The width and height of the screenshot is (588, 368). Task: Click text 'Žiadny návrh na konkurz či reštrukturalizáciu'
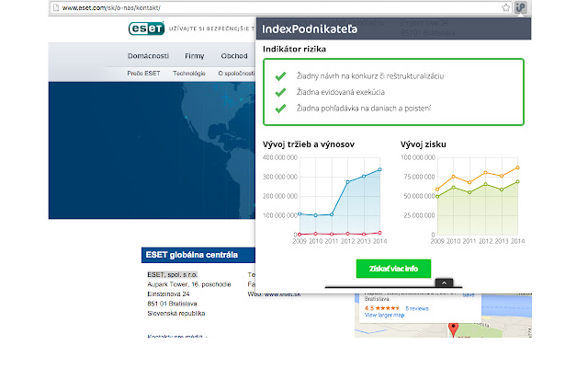pyautogui.click(x=370, y=75)
